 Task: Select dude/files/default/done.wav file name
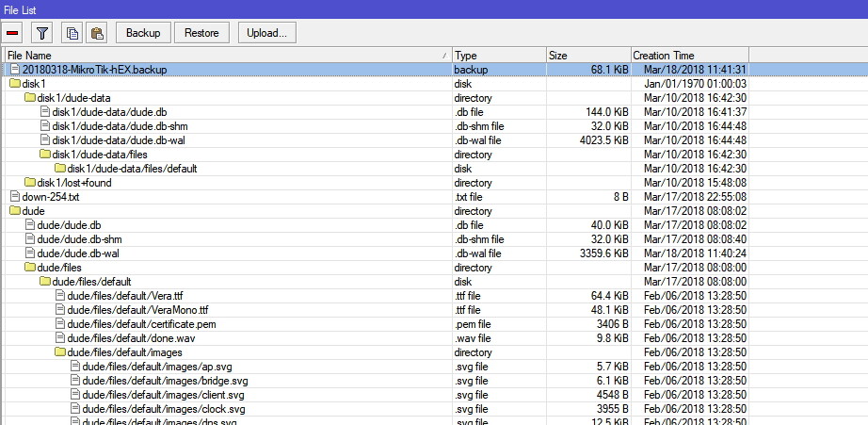pyautogui.click(x=130, y=338)
